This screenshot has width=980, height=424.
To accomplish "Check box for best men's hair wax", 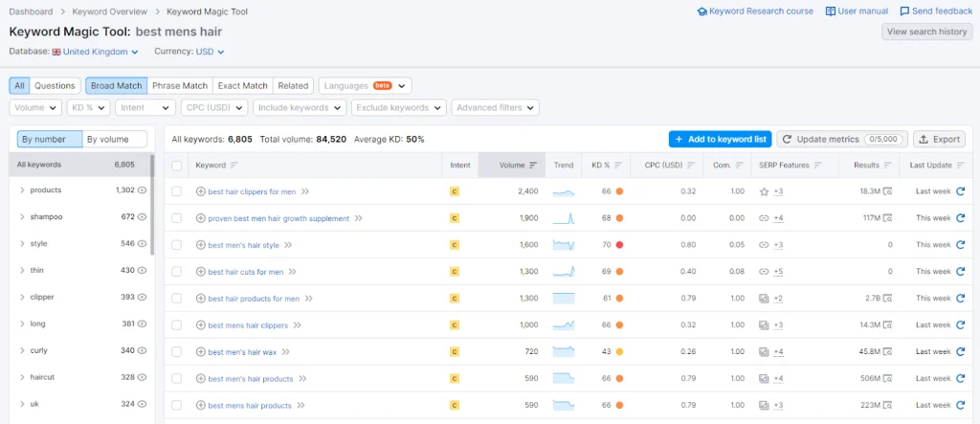I will click(177, 352).
